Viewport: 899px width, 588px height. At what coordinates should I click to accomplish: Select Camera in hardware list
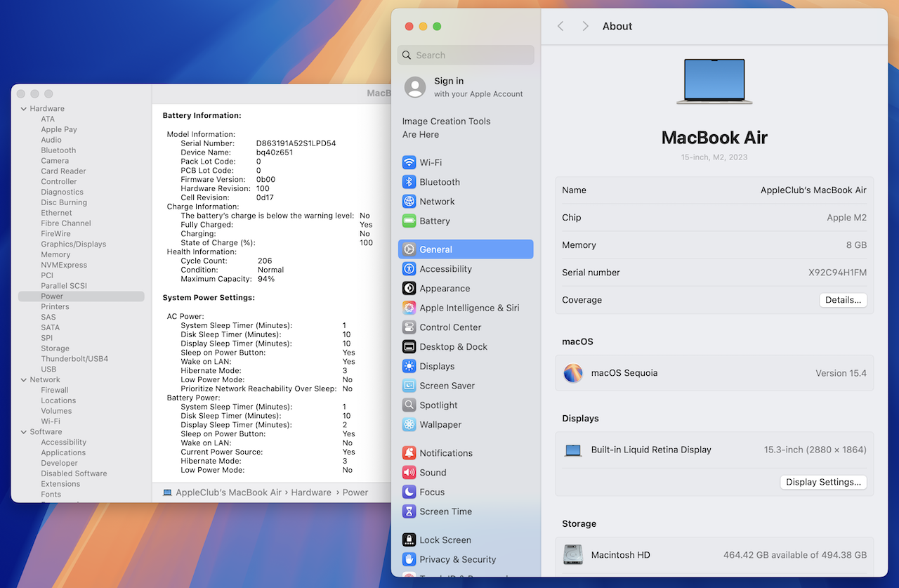tap(55, 161)
